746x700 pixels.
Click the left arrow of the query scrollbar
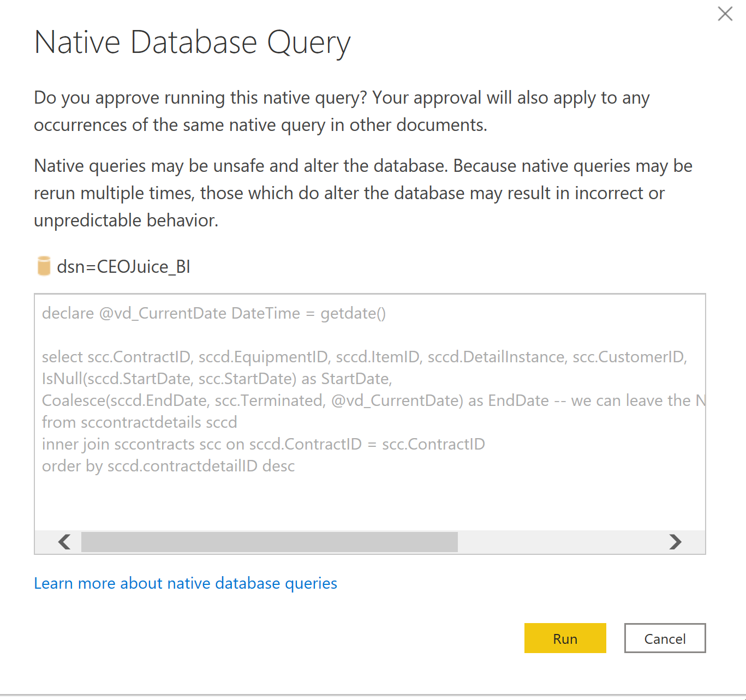coord(64,542)
